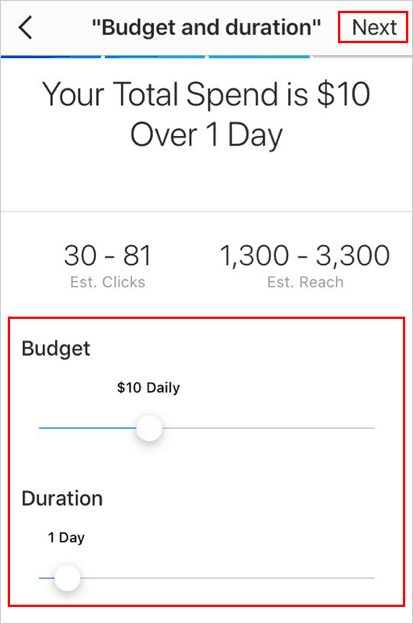Click the unfilled gray part of Budget track
This screenshot has height=624, width=413.
pos(268,428)
